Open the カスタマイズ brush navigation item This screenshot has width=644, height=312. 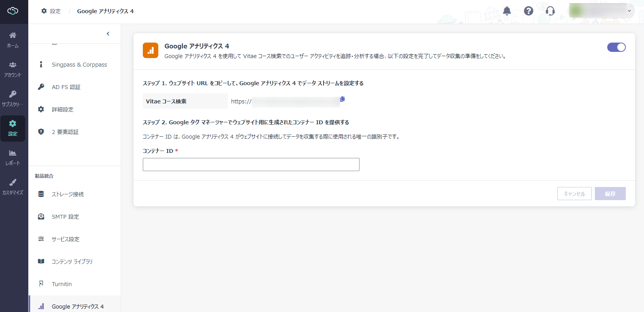tap(13, 187)
